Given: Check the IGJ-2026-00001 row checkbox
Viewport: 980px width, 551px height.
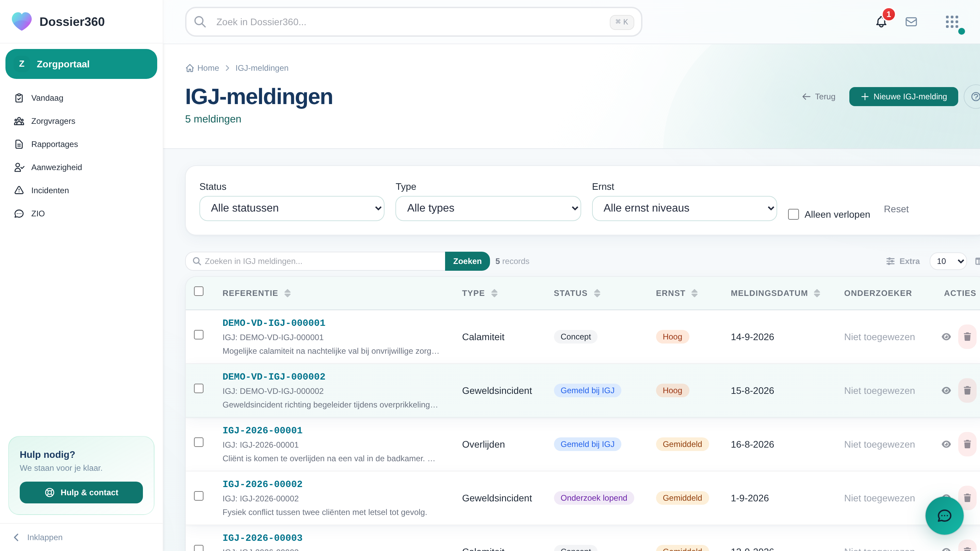Looking at the screenshot, I should coord(199,442).
